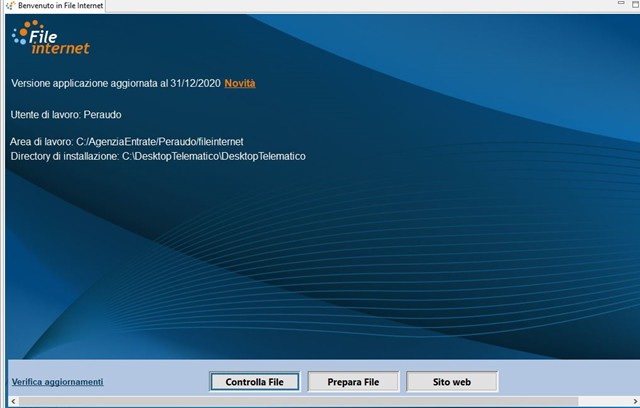Click 'Versione applicazione aggiornata al 31/12/2020' text
This screenshot has height=408, width=640.
tap(116, 83)
